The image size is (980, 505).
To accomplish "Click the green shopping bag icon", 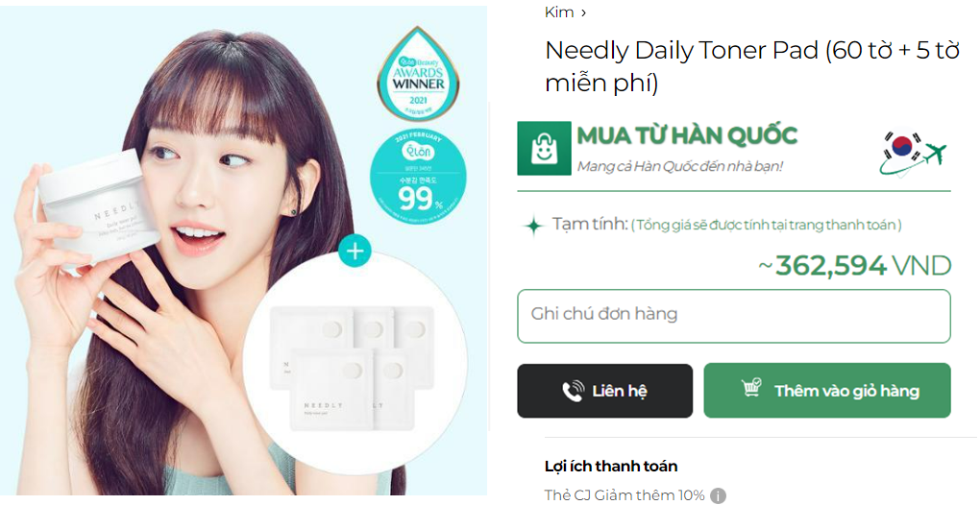I will [544, 148].
